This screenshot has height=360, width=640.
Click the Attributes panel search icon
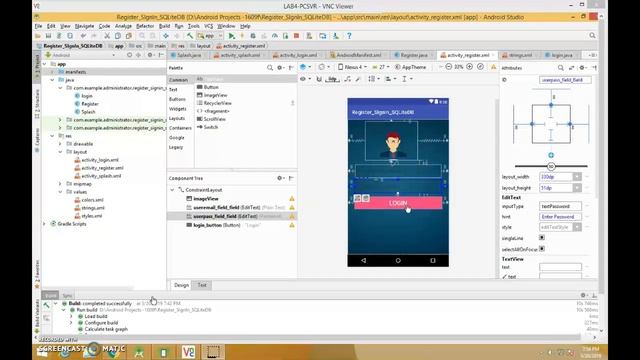click(561, 68)
